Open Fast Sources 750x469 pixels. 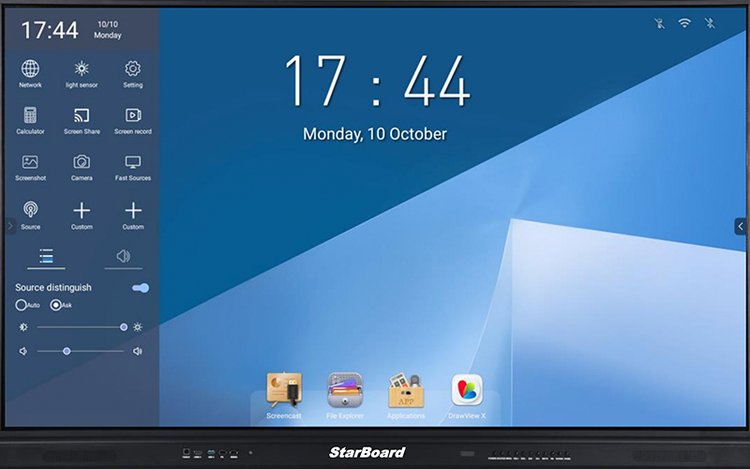click(133, 167)
